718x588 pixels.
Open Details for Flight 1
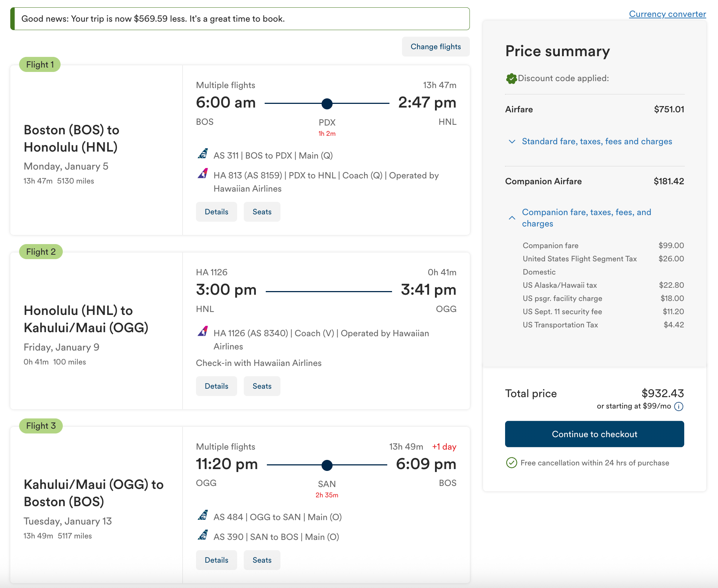tap(217, 212)
